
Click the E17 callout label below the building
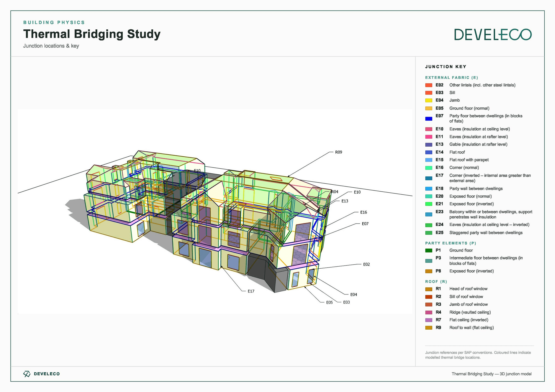coord(251,291)
